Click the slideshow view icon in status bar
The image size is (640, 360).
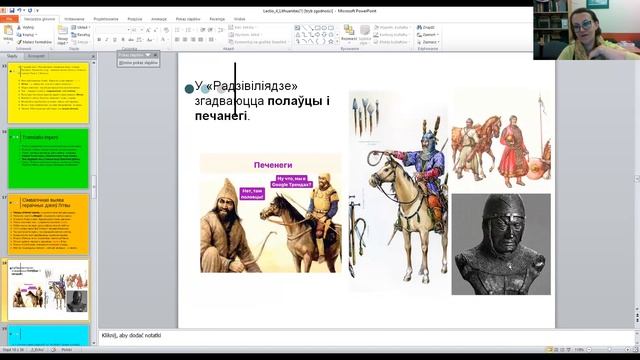[x=569, y=349]
